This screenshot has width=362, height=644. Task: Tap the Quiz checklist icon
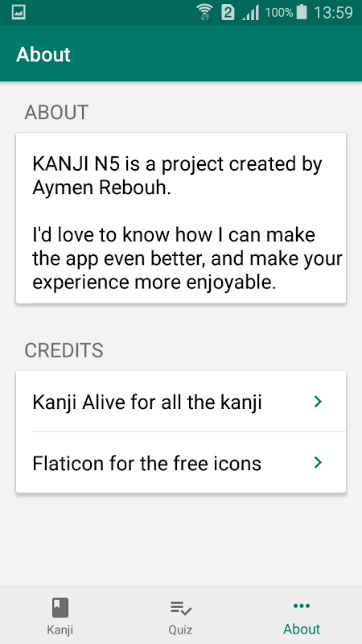[x=180, y=608]
